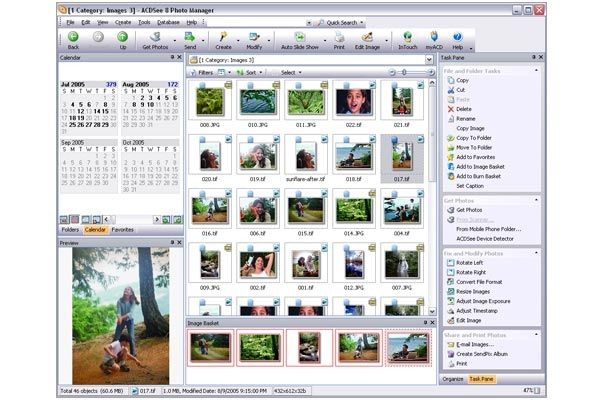Start the Auto Slide Show
This screenshot has height=400, width=600.
tap(301, 38)
